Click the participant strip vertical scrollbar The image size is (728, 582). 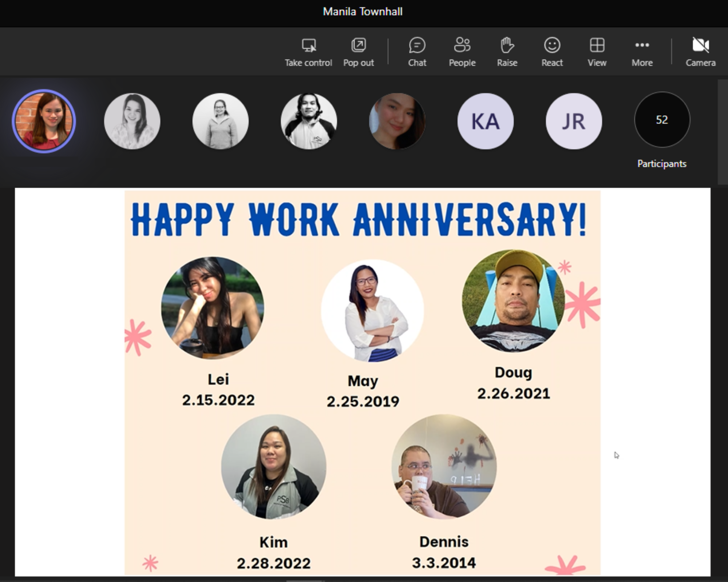[x=722, y=132]
